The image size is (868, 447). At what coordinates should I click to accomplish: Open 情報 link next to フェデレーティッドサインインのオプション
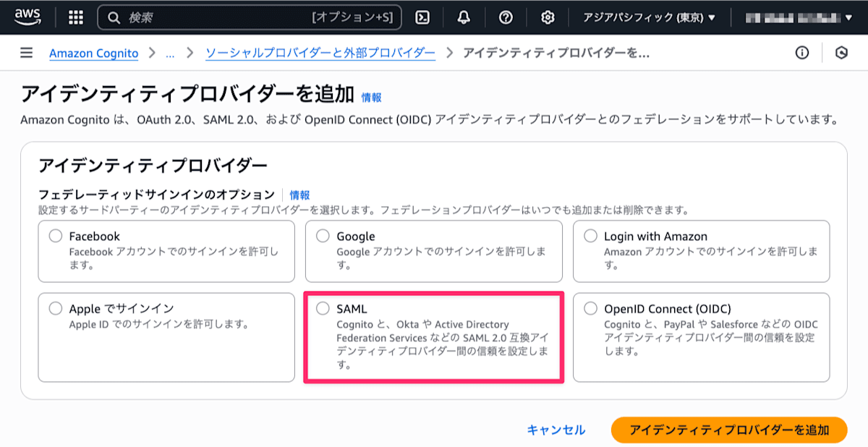pos(299,195)
